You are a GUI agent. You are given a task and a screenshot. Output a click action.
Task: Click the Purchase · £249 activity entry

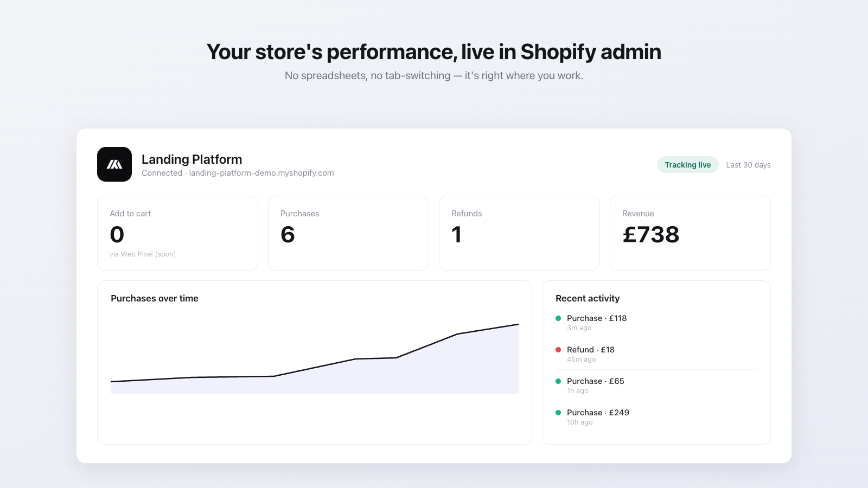[656, 417]
